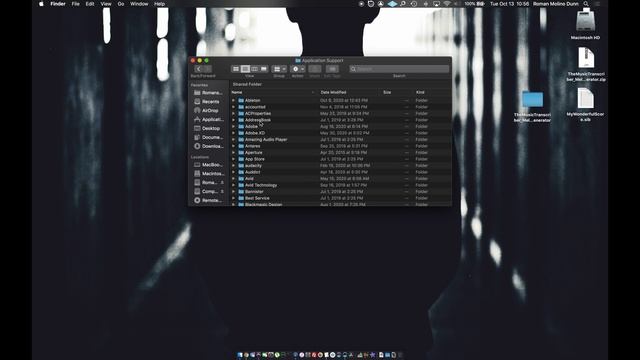
Task: Switch Finder to column view
Action: [254, 69]
